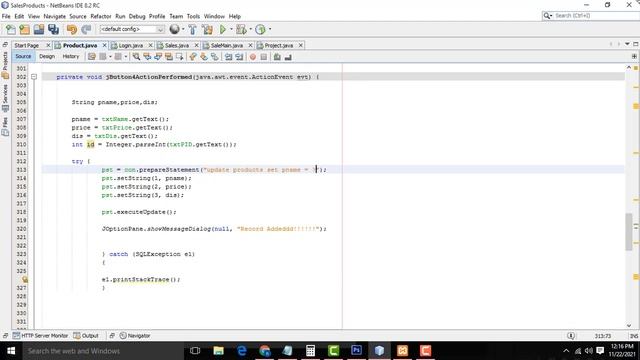
Task: Click the New File toolbar icon
Action: pyautogui.click(x=11, y=29)
